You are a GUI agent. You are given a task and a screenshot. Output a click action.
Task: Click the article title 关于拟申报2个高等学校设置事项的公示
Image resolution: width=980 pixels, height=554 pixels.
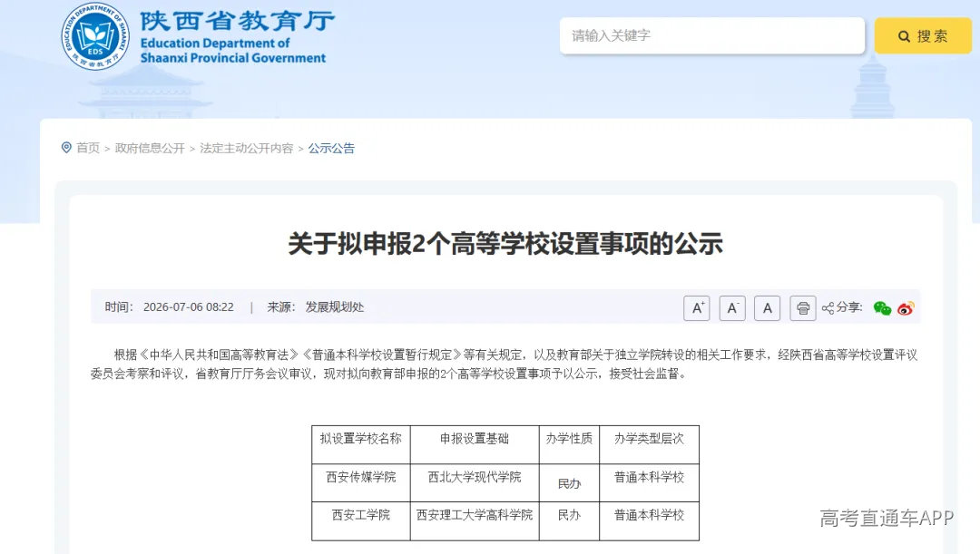[x=505, y=244]
